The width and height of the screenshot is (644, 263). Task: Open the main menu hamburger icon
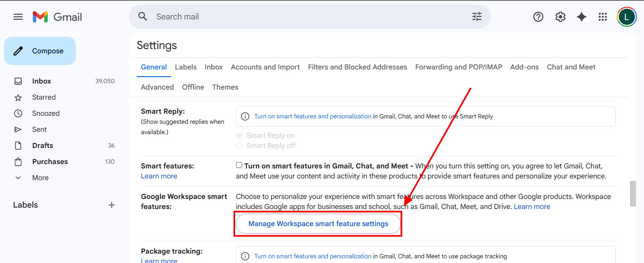coord(18,17)
